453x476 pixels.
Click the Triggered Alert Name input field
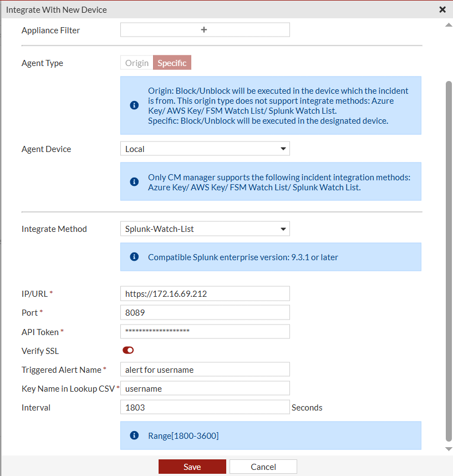coord(205,369)
